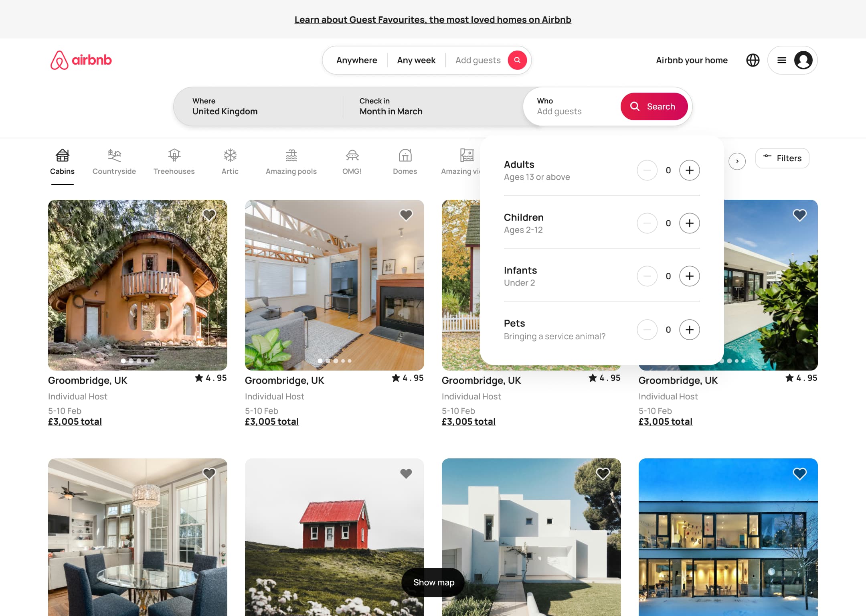Viewport: 866px width, 616px height.
Task: Click Add guests in compact search bar
Action: click(478, 60)
